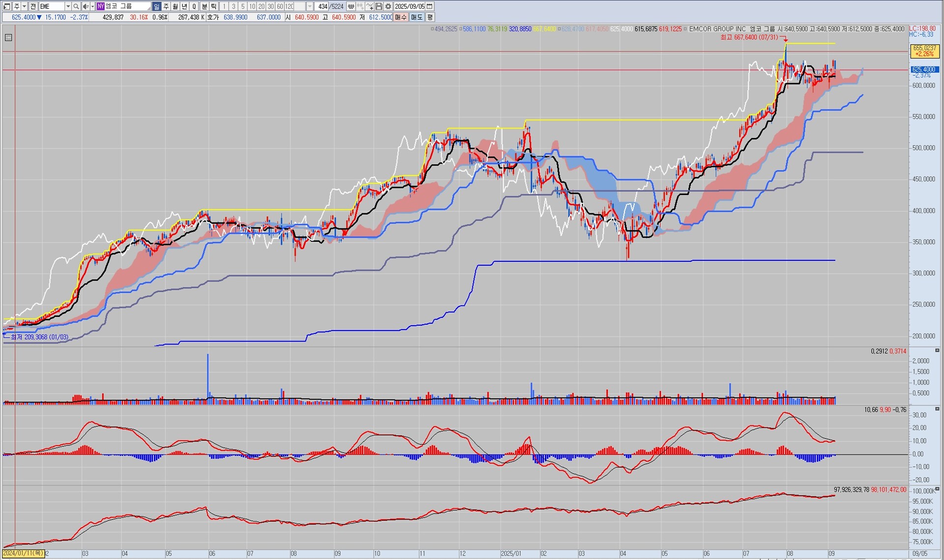Select the minute (분) chart tab
This screenshot has width=944, height=560.
[x=205, y=6]
